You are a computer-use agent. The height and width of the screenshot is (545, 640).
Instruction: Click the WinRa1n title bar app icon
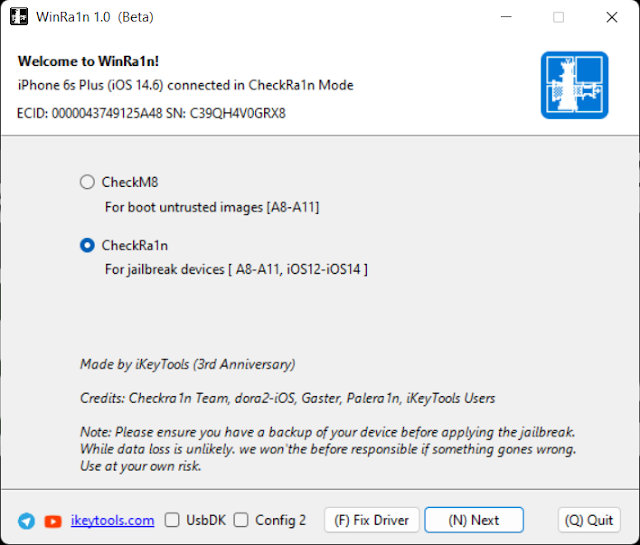(19, 17)
